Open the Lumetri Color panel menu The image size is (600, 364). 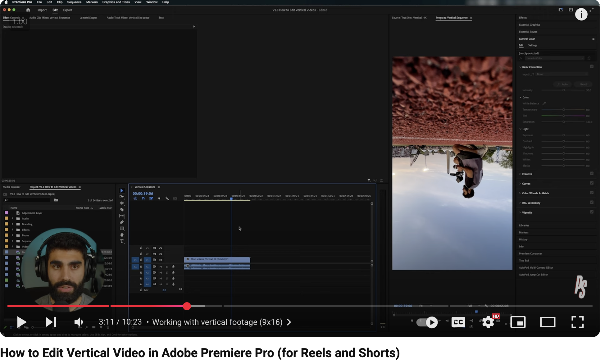(x=593, y=39)
